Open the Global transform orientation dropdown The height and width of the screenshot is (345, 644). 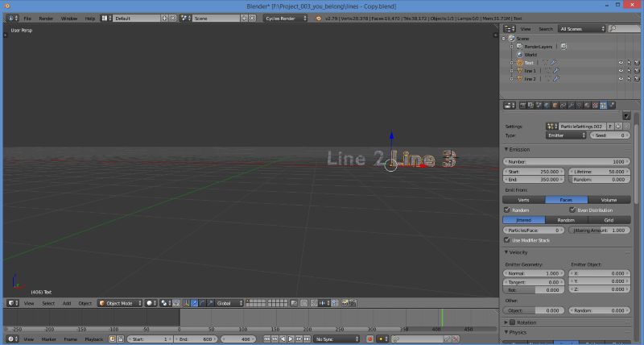(x=230, y=303)
